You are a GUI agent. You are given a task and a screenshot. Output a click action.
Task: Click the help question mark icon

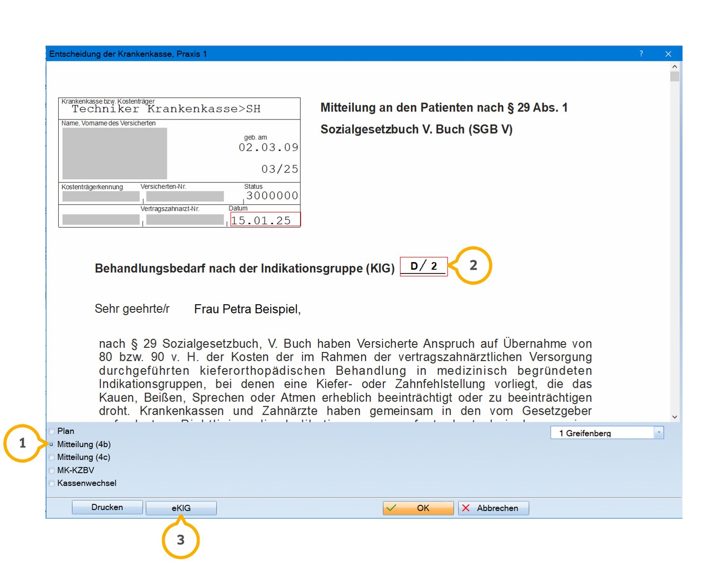(641, 54)
